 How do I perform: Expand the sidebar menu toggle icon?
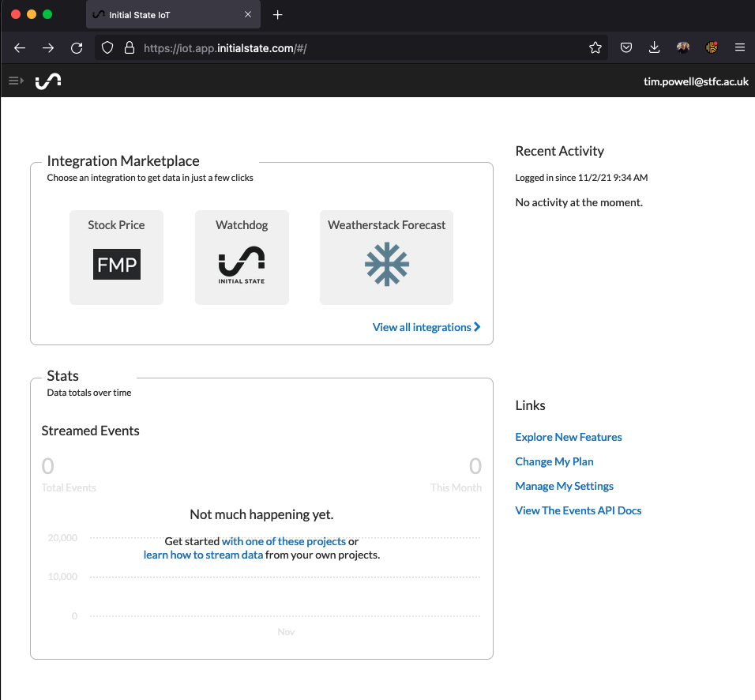pyautogui.click(x=16, y=81)
